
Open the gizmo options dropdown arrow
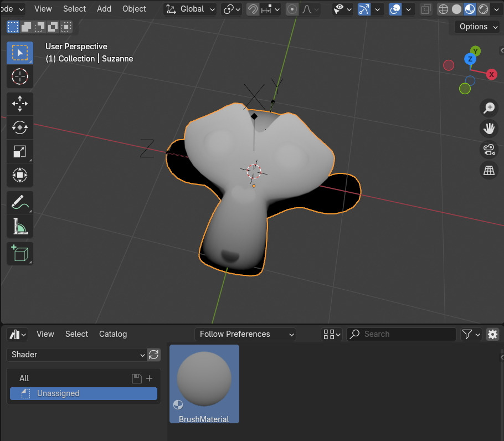378,9
